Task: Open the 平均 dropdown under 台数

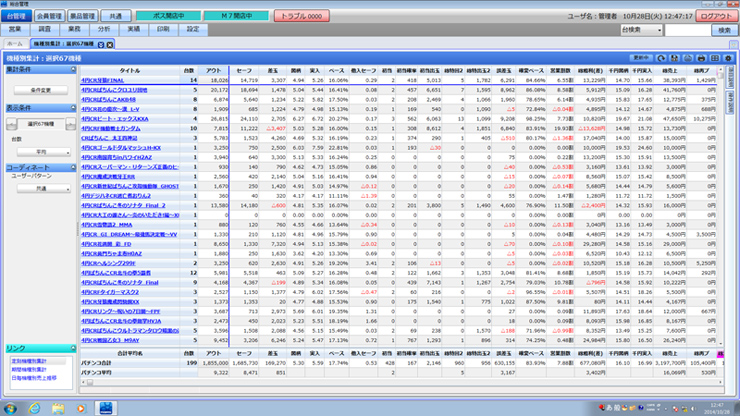Action: click(44, 152)
